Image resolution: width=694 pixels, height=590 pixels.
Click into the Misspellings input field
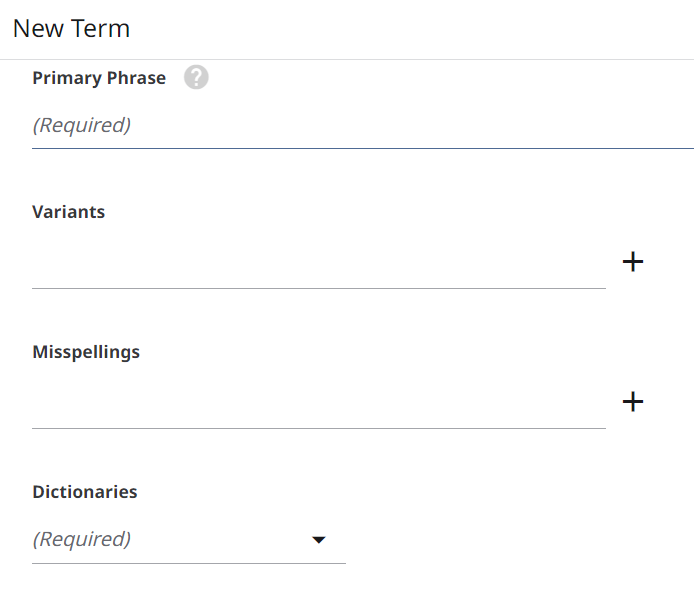(318, 404)
